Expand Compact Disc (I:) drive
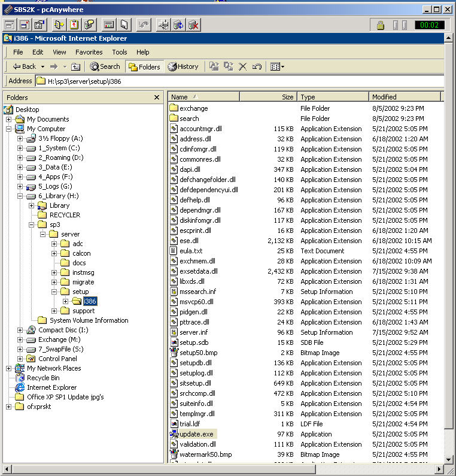 coord(20,331)
